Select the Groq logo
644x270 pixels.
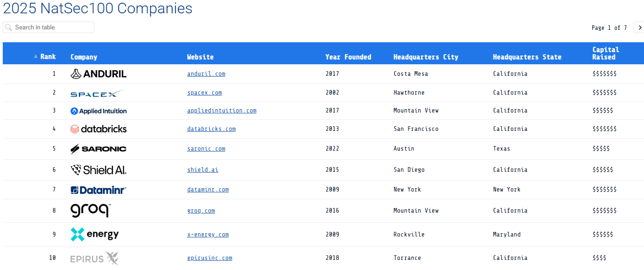tap(91, 210)
